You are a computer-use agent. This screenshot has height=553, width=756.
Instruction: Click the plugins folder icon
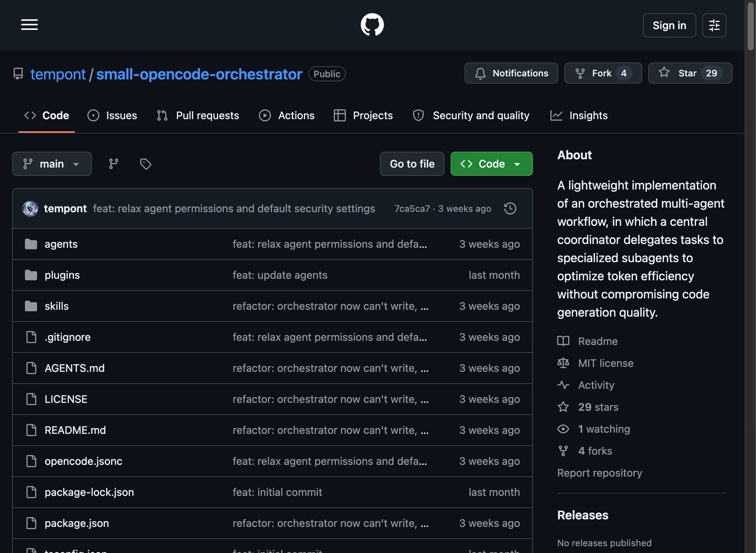pyautogui.click(x=31, y=275)
